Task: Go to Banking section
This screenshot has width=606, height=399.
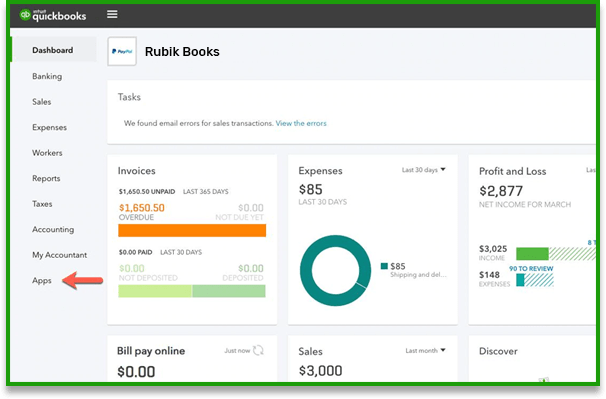Action: click(x=47, y=76)
